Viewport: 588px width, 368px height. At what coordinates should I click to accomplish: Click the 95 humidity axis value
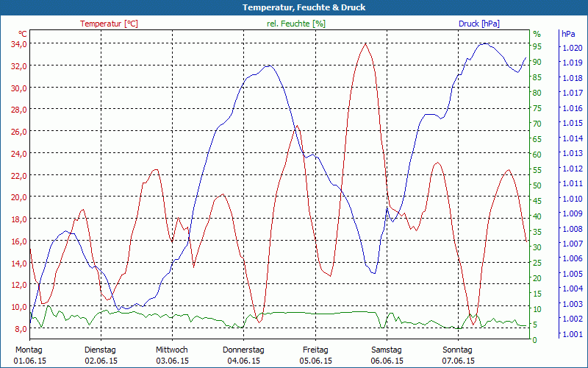(x=537, y=46)
